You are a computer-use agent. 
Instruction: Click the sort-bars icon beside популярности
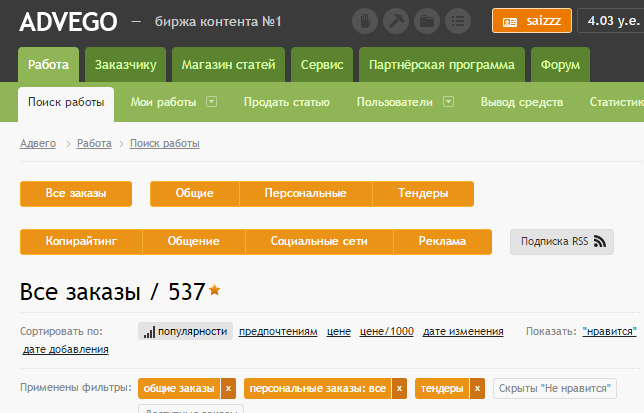point(149,332)
